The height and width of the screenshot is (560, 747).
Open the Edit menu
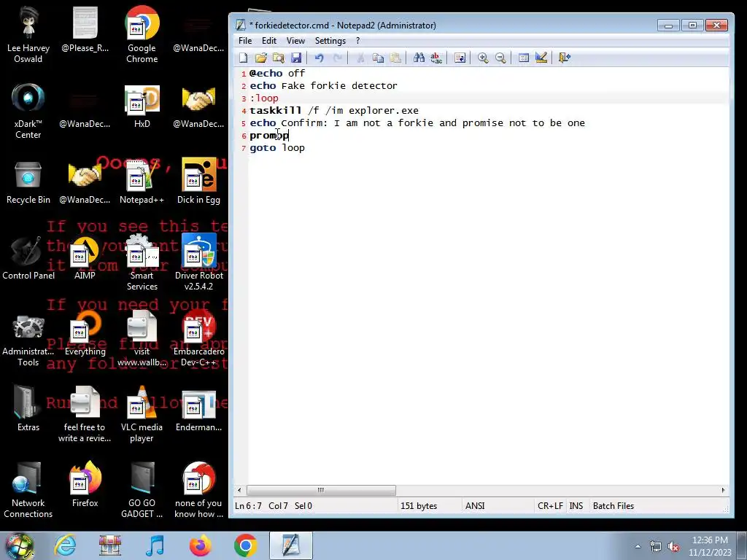point(269,41)
